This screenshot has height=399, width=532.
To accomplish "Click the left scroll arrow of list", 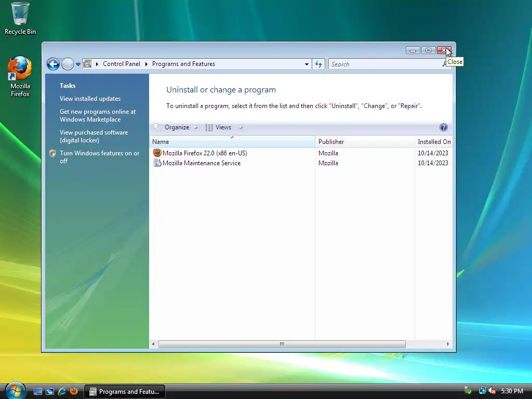I will (x=153, y=344).
